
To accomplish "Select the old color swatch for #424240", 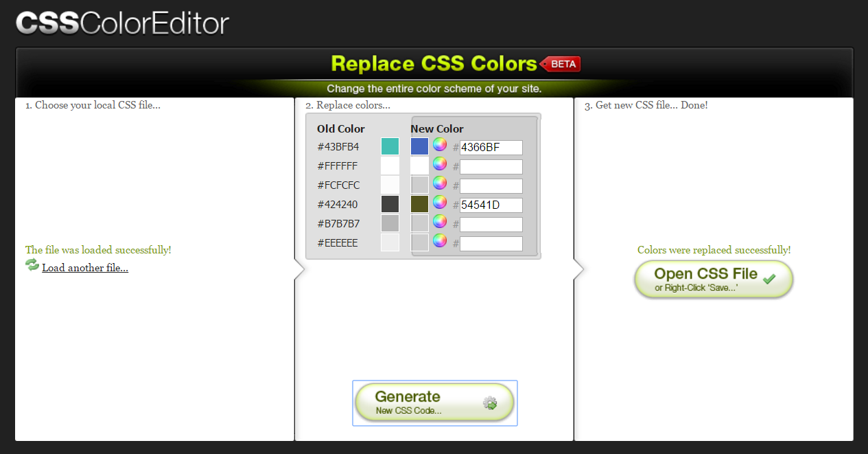I will coord(390,204).
